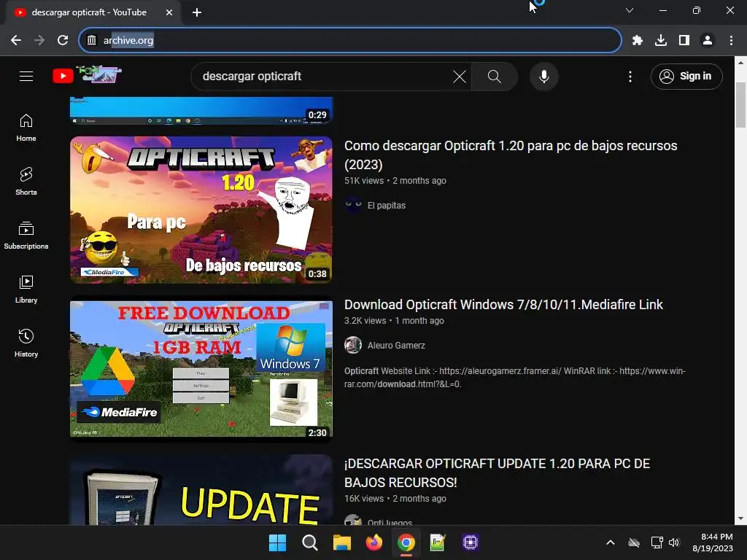
Task: Open Aleuro Gamerz channel link
Action: click(396, 345)
